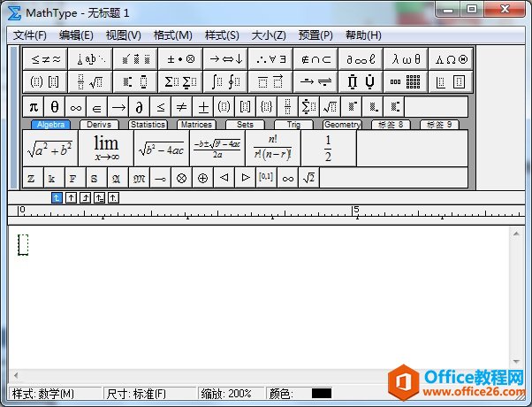Insert the right arrow symbol
Screen dimensions: 532x407
pos(118,107)
